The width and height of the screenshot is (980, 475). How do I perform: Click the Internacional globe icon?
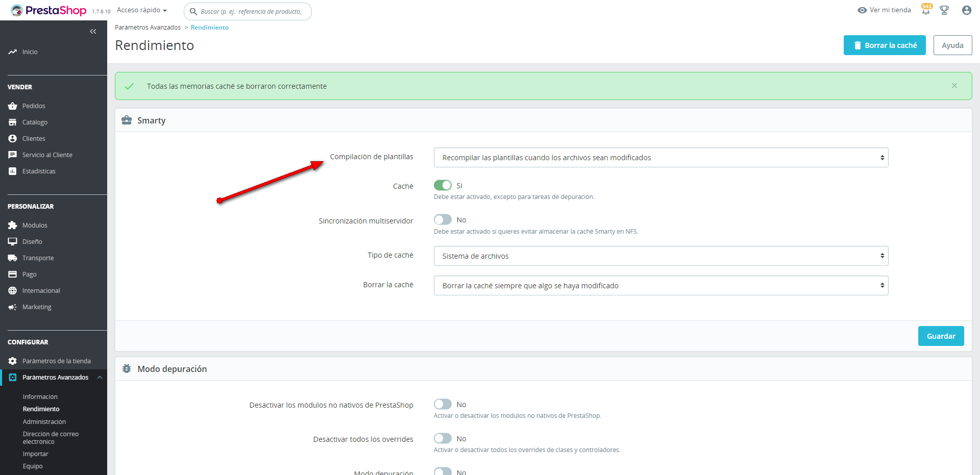click(12, 291)
